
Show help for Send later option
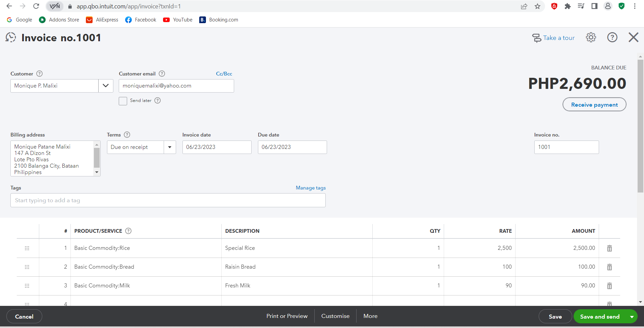[157, 100]
